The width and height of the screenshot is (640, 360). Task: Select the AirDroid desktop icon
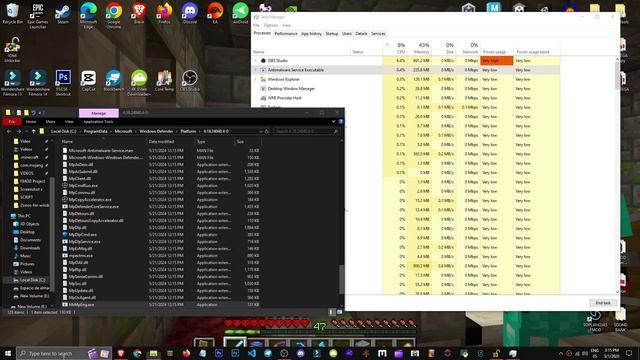(240, 14)
